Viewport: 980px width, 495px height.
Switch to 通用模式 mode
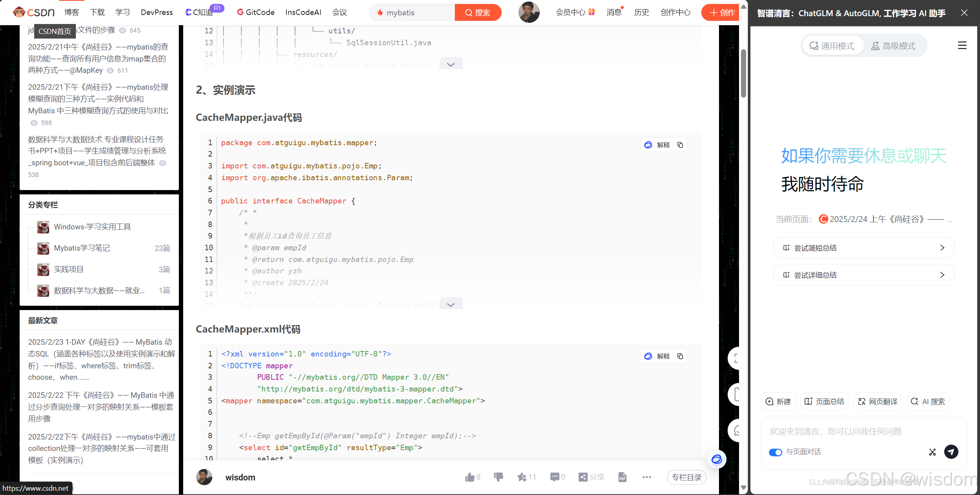pyautogui.click(x=832, y=46)
